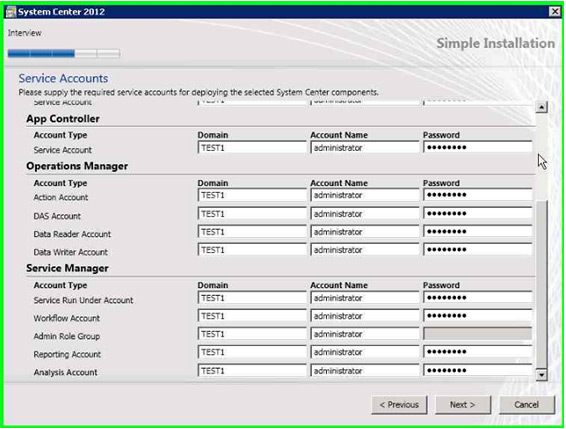Focus App Controller Service Account Domain field
Screen dimensions: 566x429
coord(252,148)
